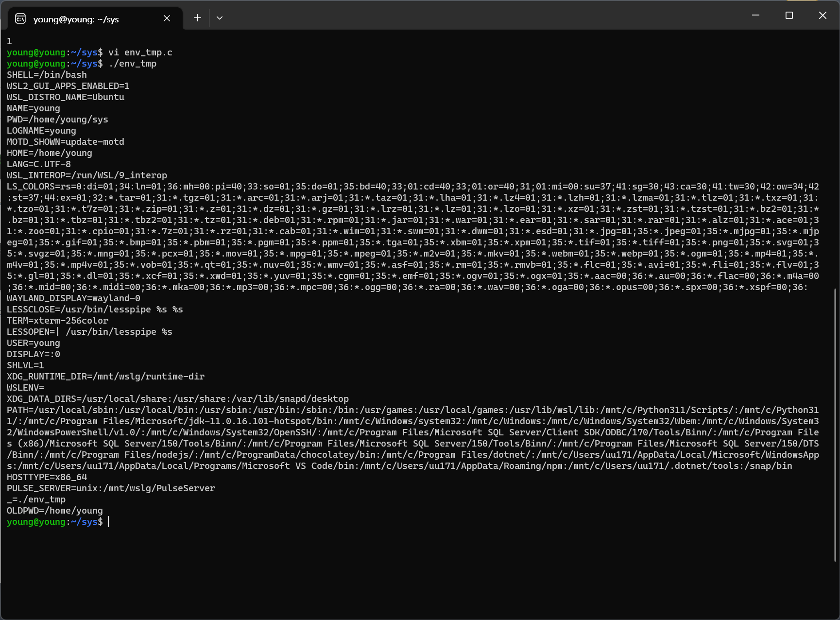Restore down the Terminal window
The height and width of the screenshot is (620, 840).
pyautogui.click(x=788, y=15)
